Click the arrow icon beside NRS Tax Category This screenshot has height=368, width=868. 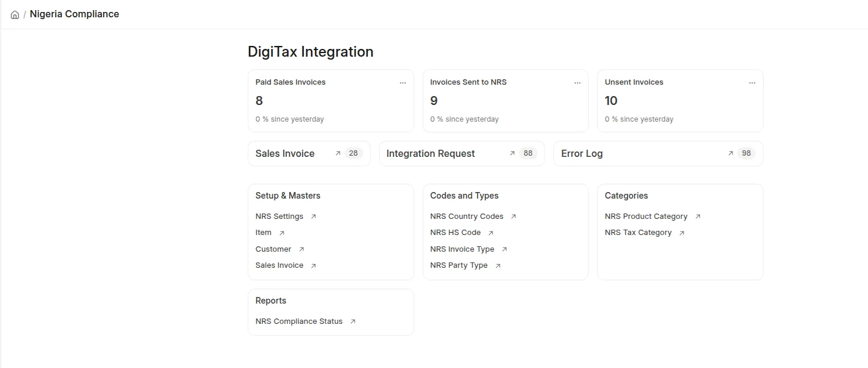pyautogui.click(x=682, y=233)
